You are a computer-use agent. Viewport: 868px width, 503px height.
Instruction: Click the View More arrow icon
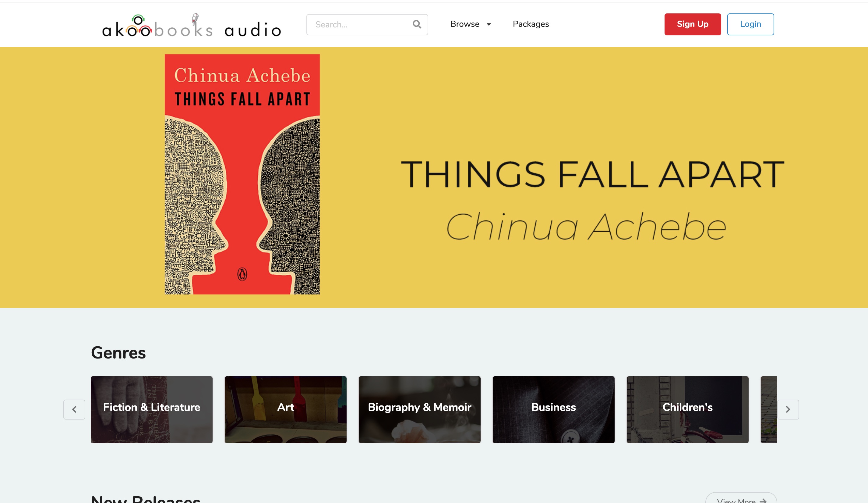pos(763,500)
